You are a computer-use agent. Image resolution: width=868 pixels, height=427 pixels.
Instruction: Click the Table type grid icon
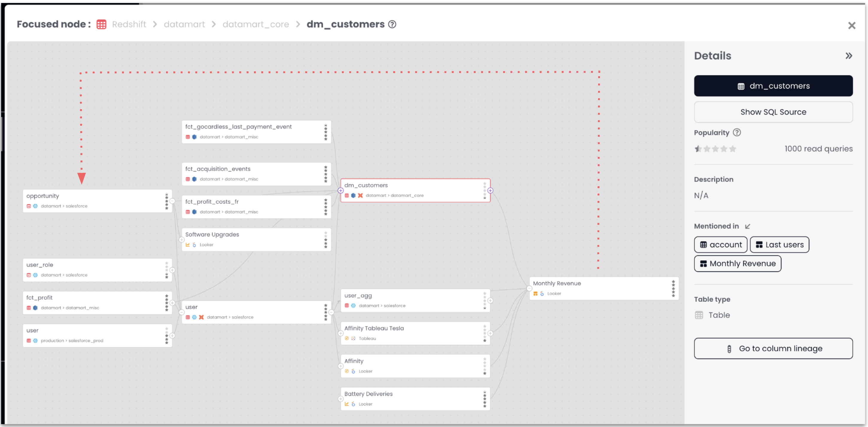coord(699,315)
